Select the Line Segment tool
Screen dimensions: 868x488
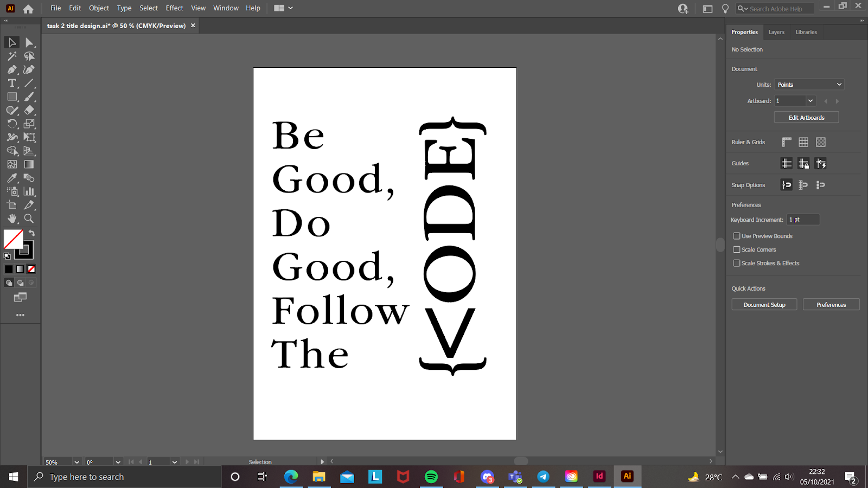(29, 83)
